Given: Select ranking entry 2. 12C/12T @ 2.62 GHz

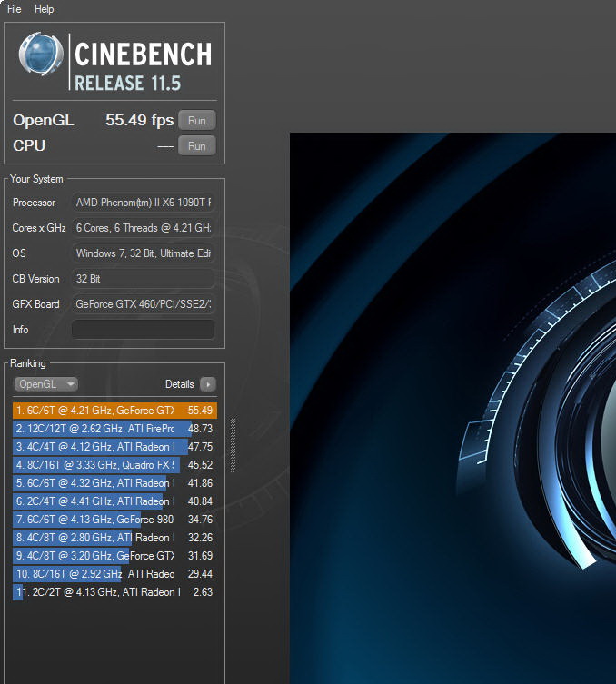Looking at the screenshot, I should (x=114, y=429).
